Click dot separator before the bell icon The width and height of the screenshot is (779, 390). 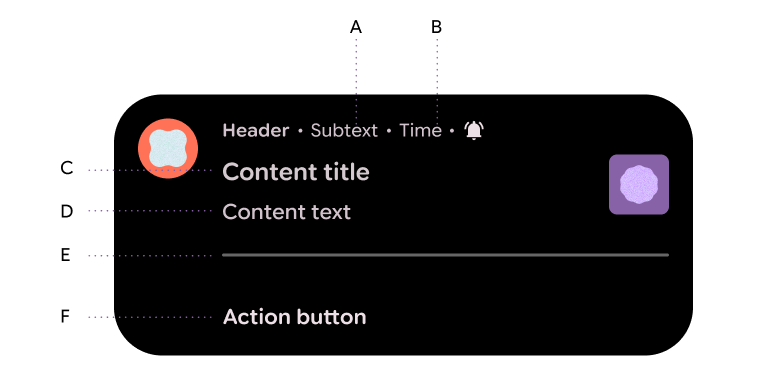(x=452, y=131)
